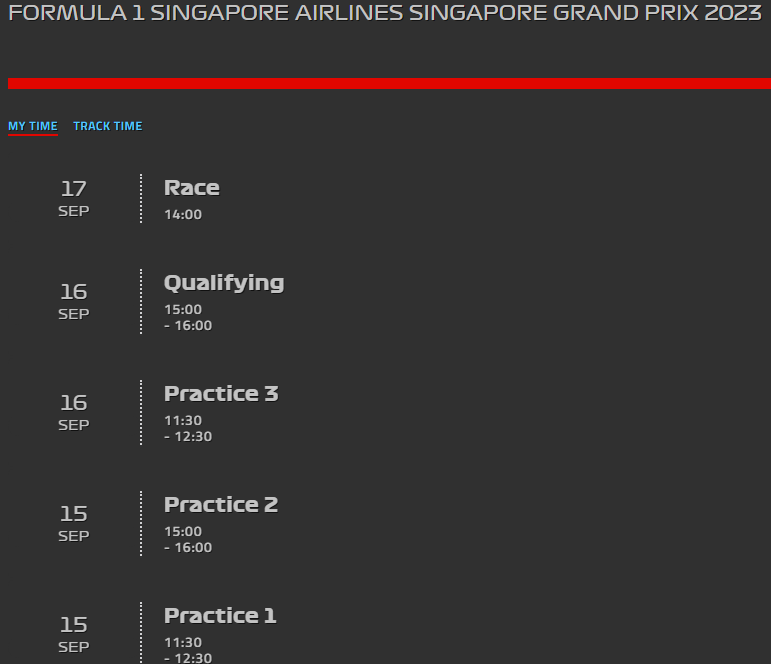Click the Race start time 14:00
Image resolution: width=771 pixels, height=664 pixels.
pyautogui.click(x=183, y=214)
